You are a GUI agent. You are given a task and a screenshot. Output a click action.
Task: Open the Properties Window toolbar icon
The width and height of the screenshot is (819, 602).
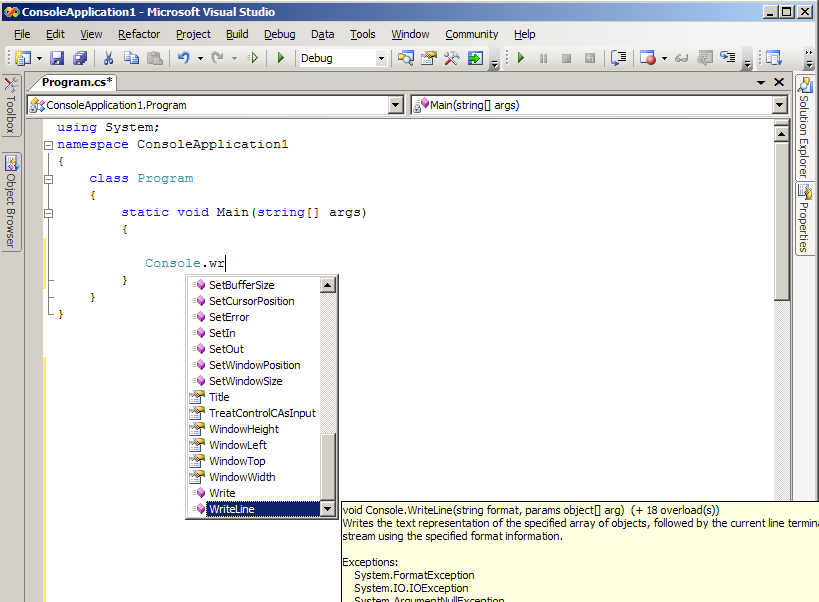429,58
